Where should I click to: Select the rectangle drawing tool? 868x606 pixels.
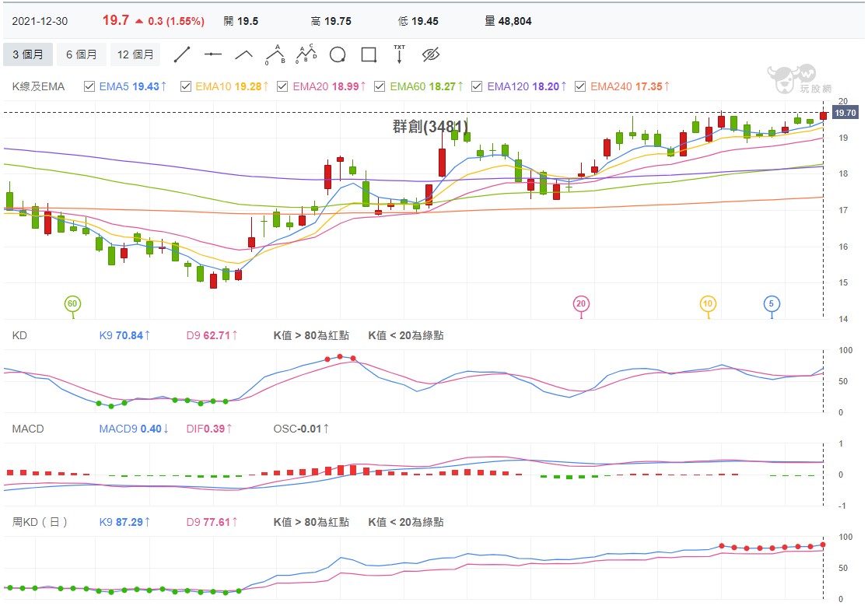(369, 54)
